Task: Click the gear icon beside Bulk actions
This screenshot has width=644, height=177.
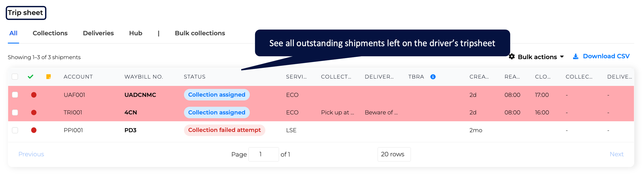Action: (512, 56)
